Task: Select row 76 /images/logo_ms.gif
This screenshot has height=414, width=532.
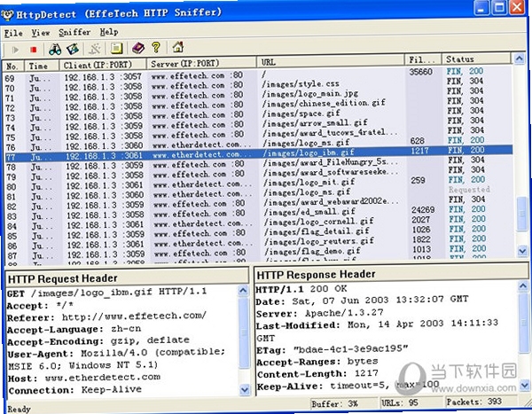Action: coord(258,144)
